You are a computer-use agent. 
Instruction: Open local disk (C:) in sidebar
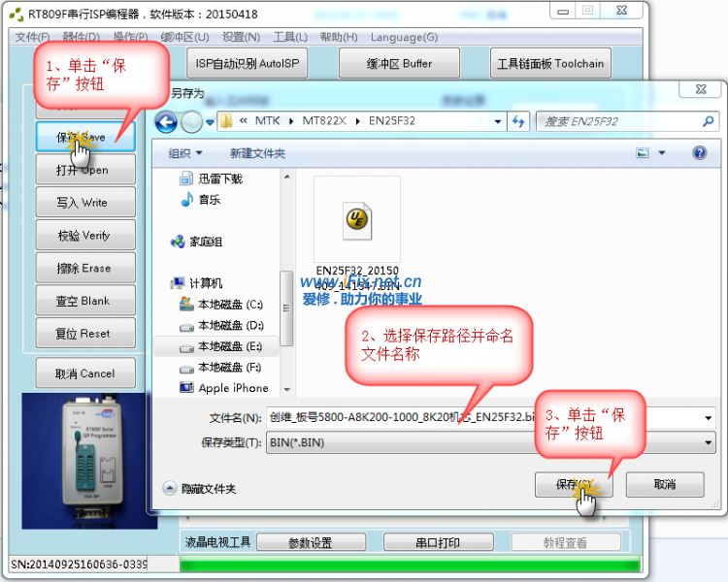point(230,304)
